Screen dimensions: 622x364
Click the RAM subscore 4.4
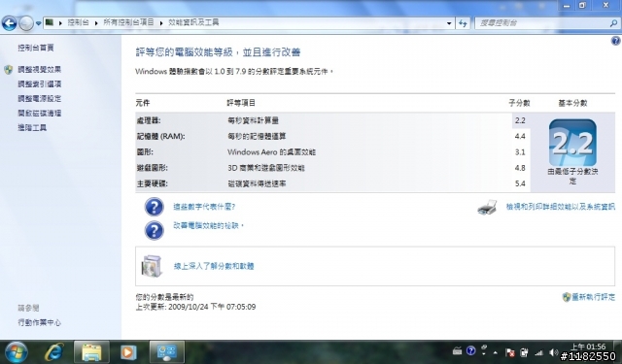[x=520, y=136]
